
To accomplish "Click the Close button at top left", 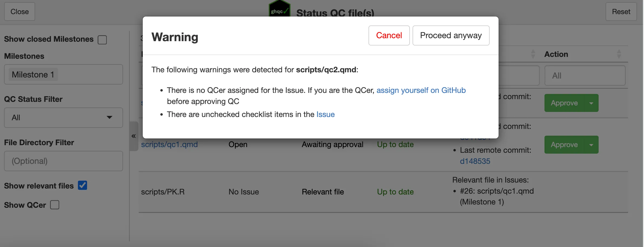I will [19, 12].
